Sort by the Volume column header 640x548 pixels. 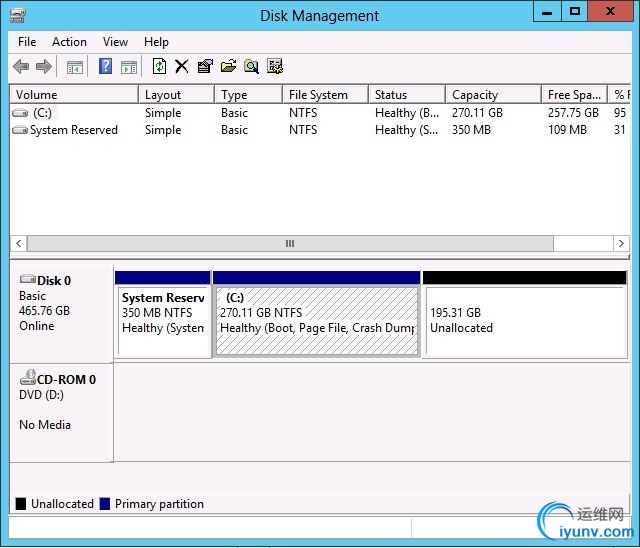[x=74, y=95]
